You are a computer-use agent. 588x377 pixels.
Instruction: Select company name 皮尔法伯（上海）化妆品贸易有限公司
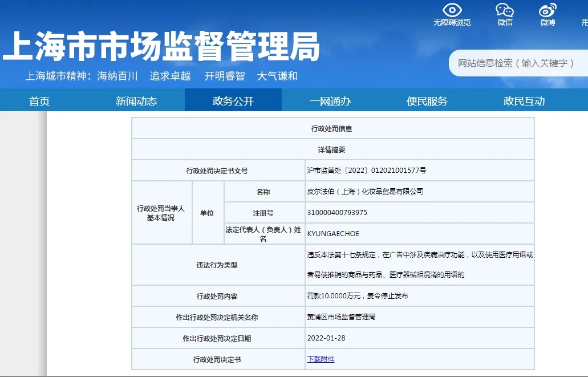365,191
